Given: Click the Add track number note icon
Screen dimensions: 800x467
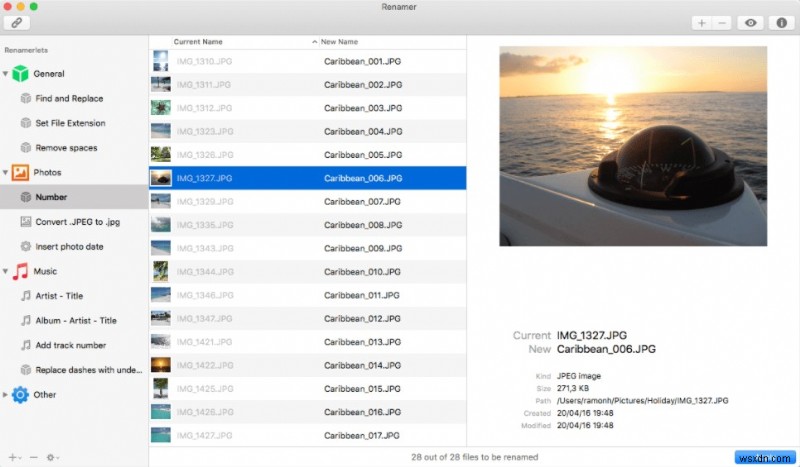Looking at the screenshot, I should click(x=26, y=345).
